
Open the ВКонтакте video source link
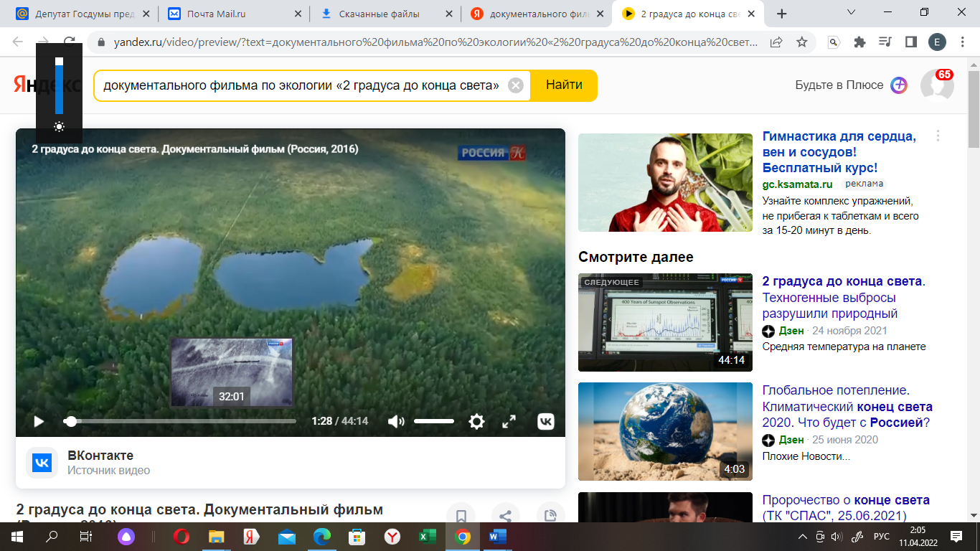(100, 456)
